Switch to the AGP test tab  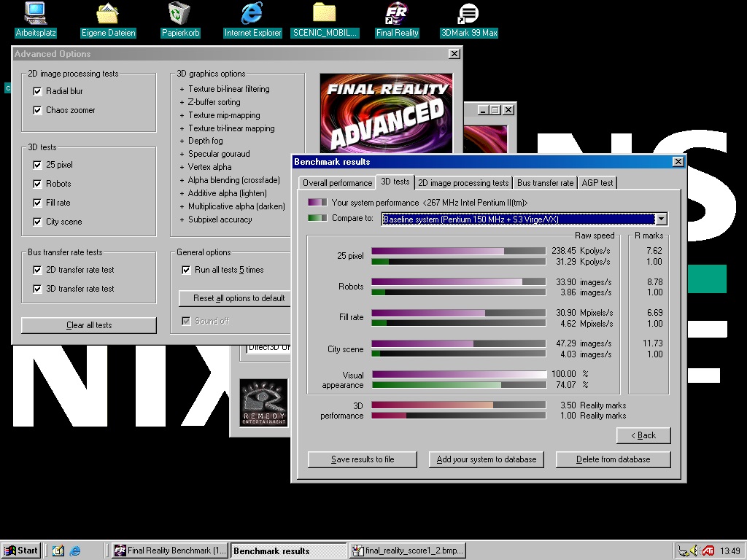tap(597, 183)
